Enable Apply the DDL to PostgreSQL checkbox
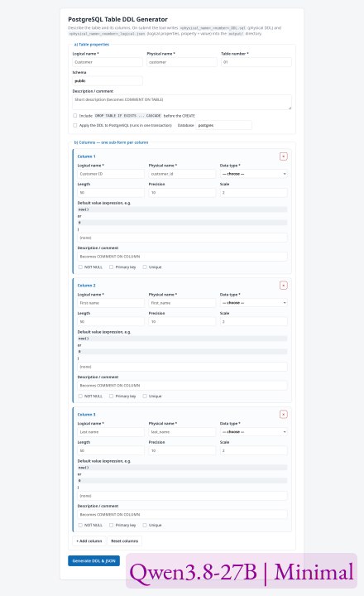364x596 pixels. (74, 125)
